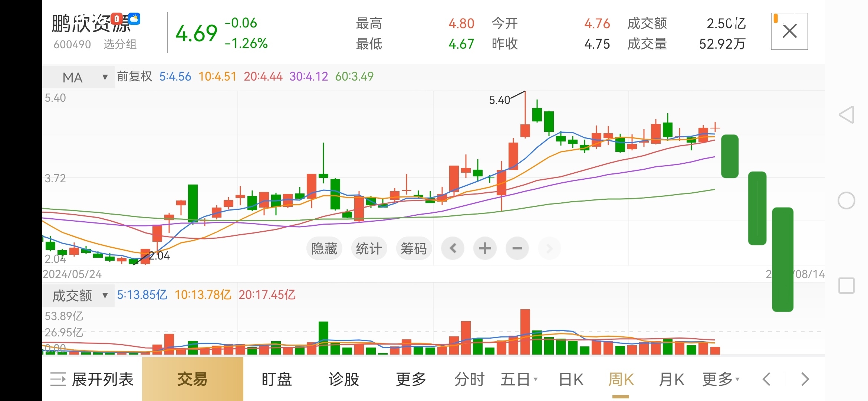Tap the 统计 button
This screenshot has height=401, width=868.
[369, 248]
